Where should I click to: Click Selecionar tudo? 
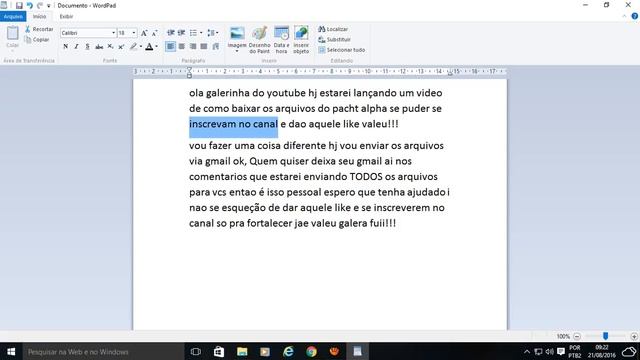pyautogui.click(x=342, y=50)
